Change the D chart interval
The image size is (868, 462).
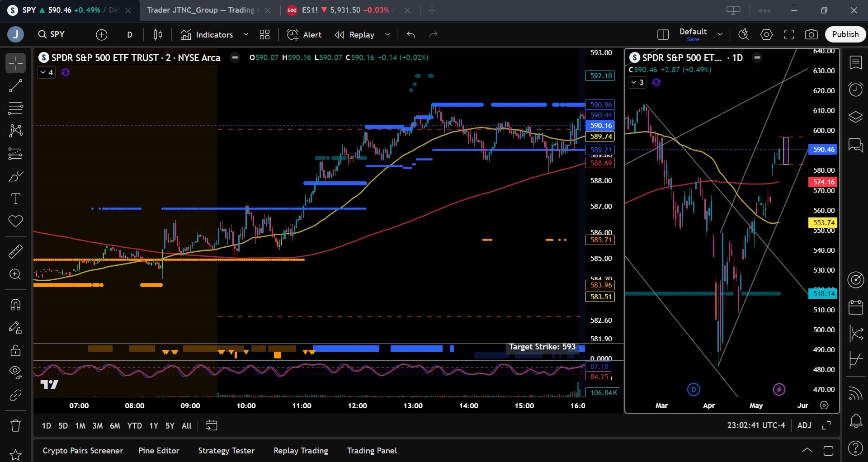(130, 34)
